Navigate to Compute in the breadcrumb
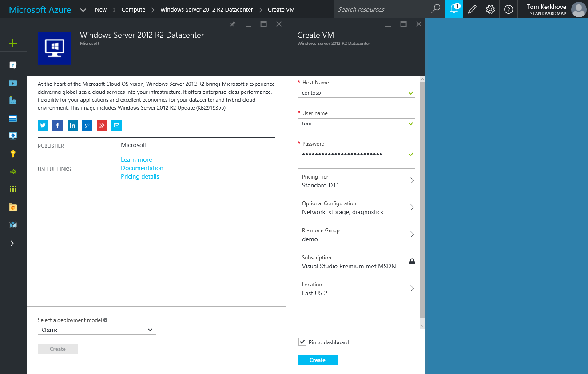The image size is (588, 374). coord(133,9)
